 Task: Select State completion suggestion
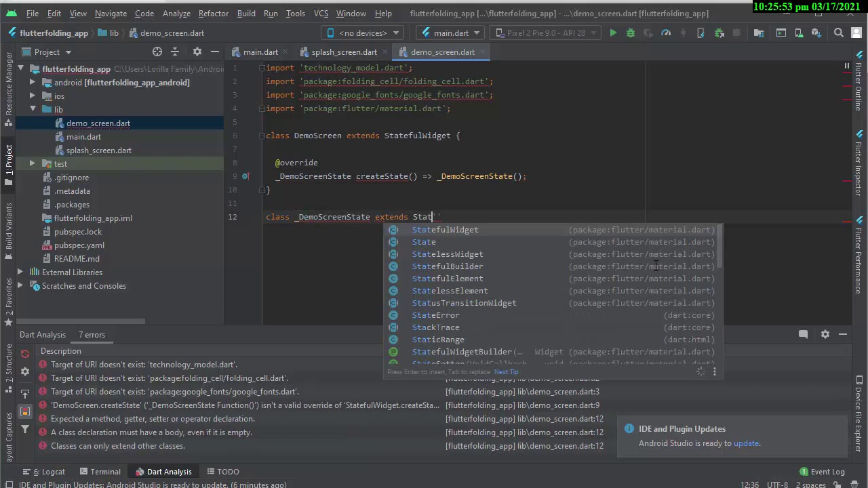pos(552,242)
